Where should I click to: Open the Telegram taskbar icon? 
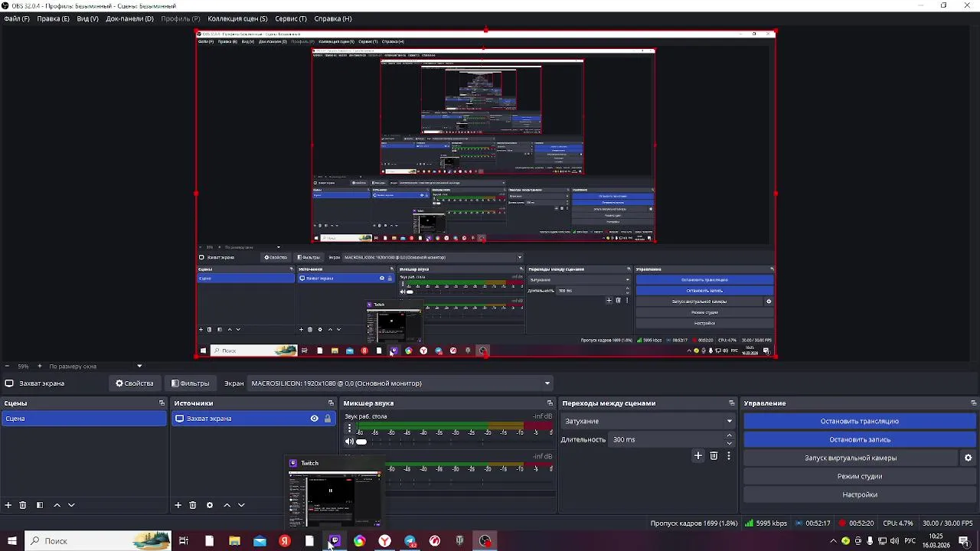(410, 541)
